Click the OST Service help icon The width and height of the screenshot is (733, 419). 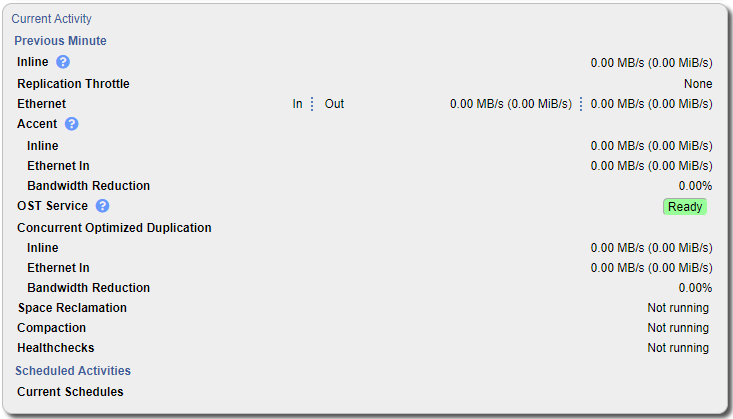pyautogui.click(x=102, y=206)
